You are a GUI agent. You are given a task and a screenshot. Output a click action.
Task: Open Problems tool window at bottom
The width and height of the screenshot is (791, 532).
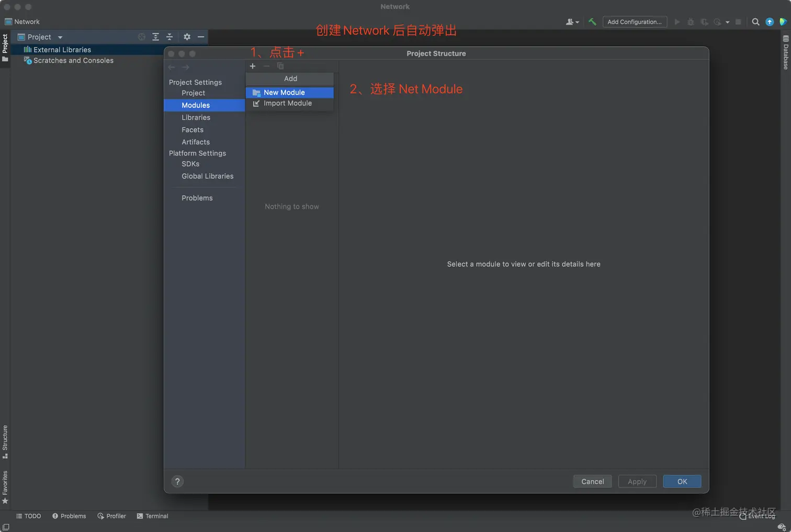tap(69, 516)
